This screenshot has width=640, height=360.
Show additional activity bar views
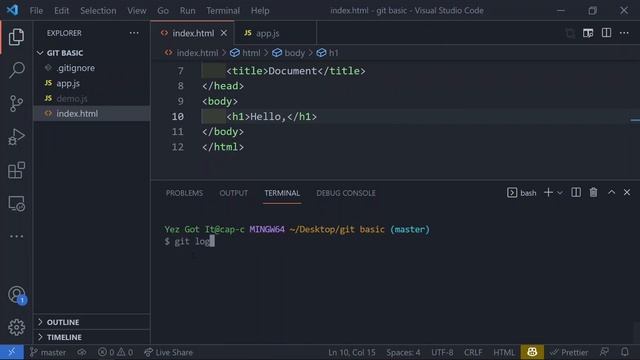click(16, 236)
